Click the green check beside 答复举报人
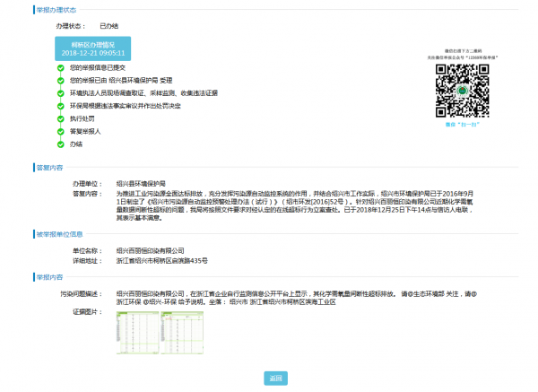538x392 pixels. tap(60, 130)
